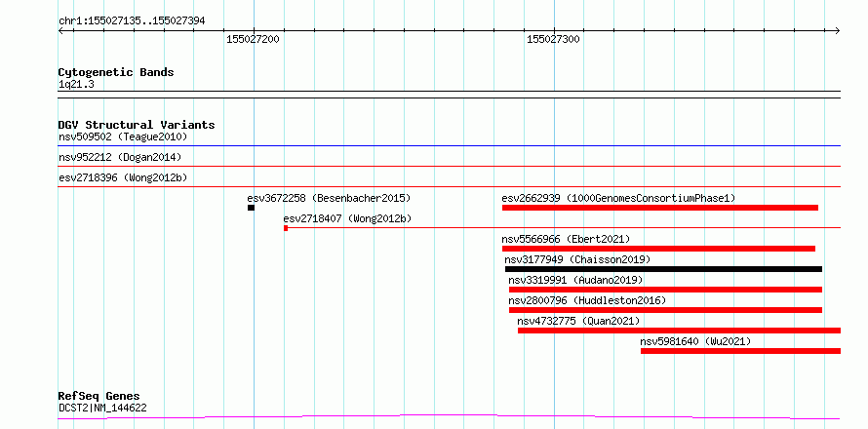
Task: Click the red esv2718396 variant line
Action: pyautogui.click(x=449, y=187)
